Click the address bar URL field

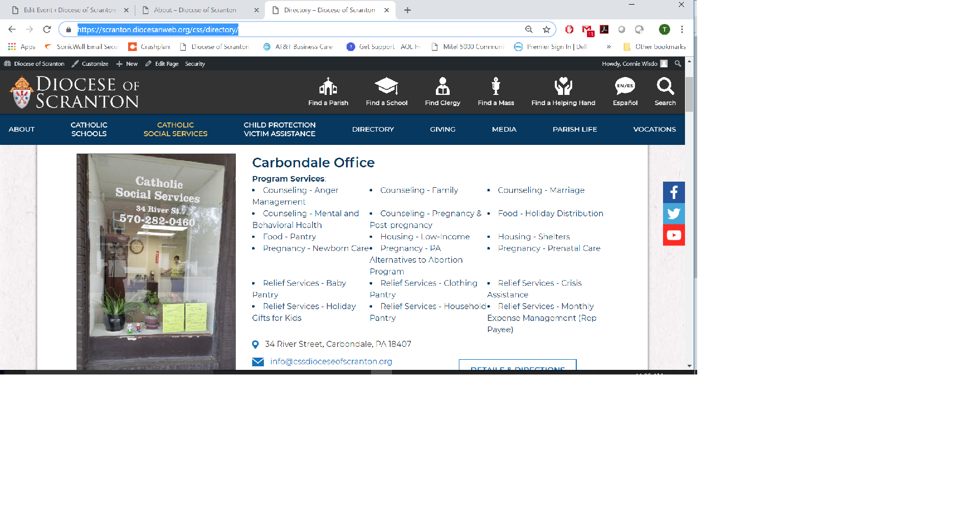[x=296, y=30]
